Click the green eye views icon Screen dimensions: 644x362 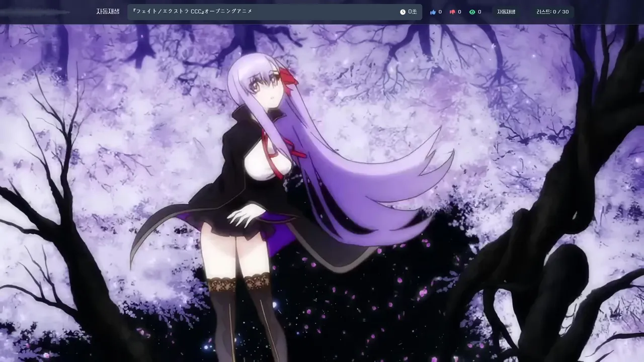[x=472, y=12]
